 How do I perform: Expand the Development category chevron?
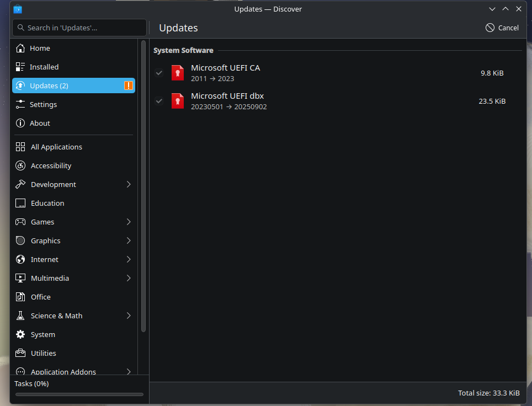point(129,184)
